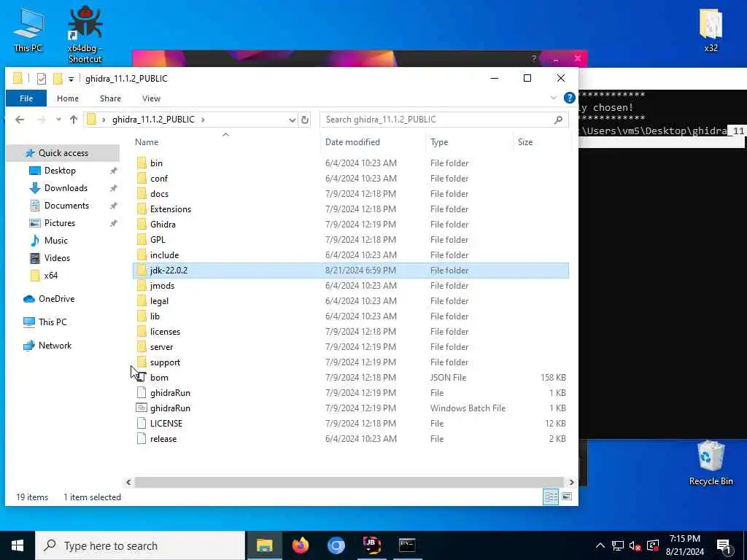Open recent locations dropdown arrow
The height and width of the screenshot is (560, 747).
(58, 120)
